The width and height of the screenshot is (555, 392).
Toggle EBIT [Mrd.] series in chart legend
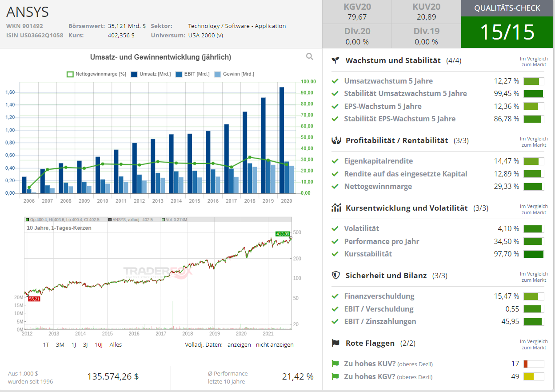(192, 74)
